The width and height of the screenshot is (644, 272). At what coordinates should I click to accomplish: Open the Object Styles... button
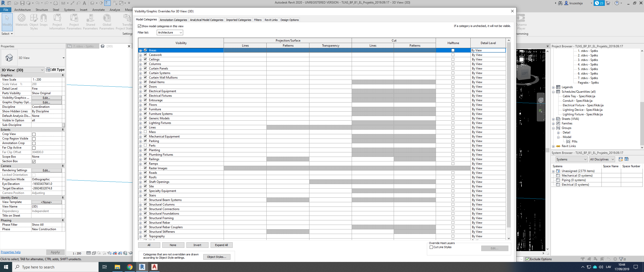point(217,257)
